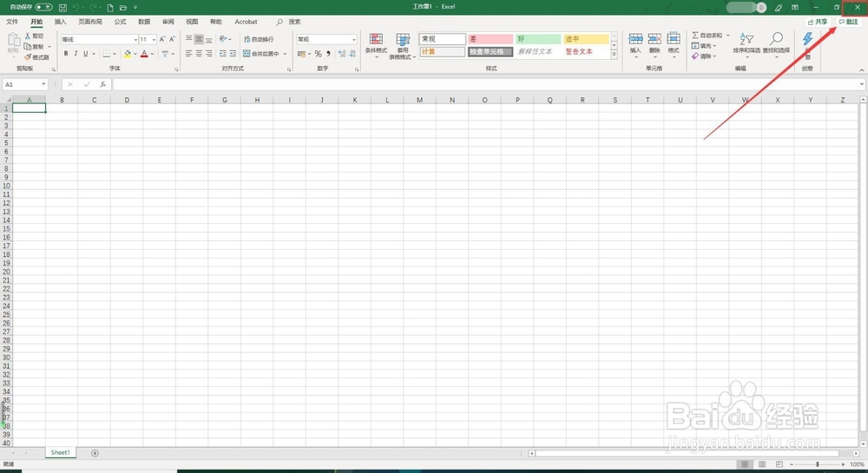Viewport: 868px width, 473px height.
Task: Switch to the 插入 (Insert) tab
Action: tap(61, 22)
